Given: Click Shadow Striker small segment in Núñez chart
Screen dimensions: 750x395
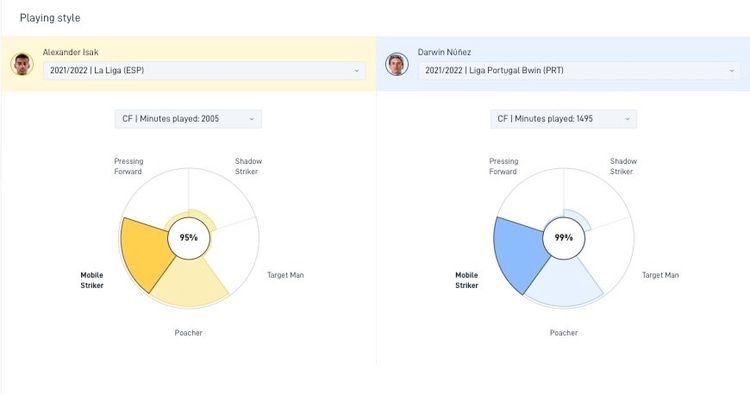Looking at the screenshot, I should tap(580, 219).
